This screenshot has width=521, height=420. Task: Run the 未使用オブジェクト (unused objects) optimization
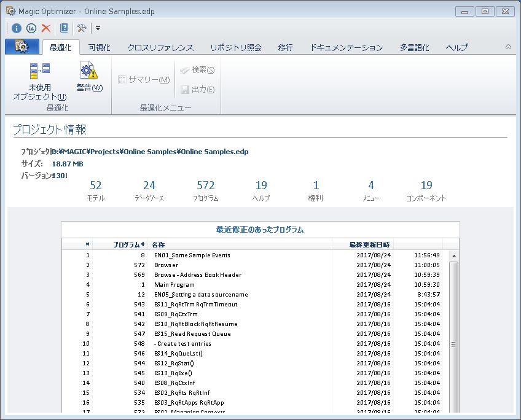click(x=40, y=81)
